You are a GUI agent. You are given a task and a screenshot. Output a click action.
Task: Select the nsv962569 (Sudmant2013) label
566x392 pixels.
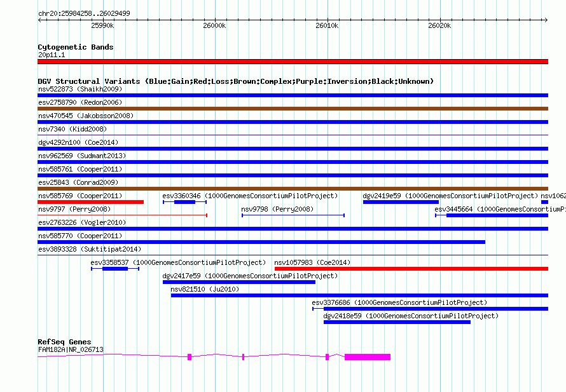click(x=82, y=156)
